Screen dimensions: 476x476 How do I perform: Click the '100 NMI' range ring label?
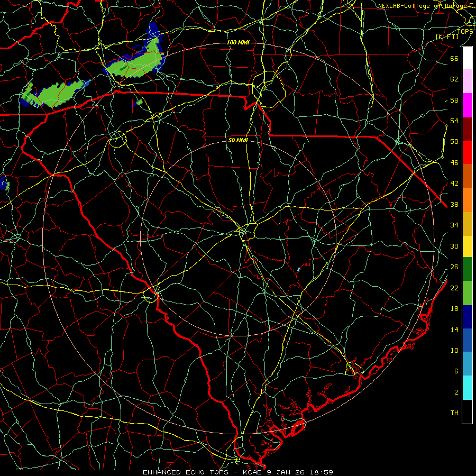pos(238,42)
